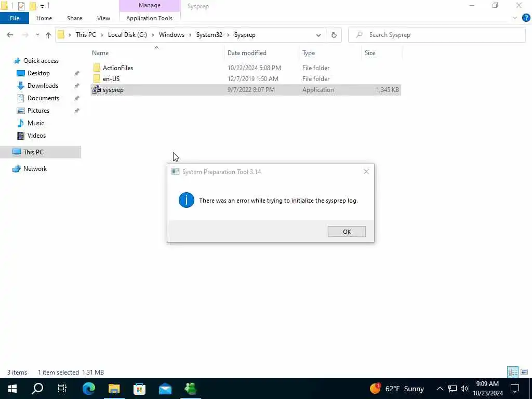Select the Application Tools tab
The height and width of the screenshot is (399, 532).
click(149, 18)
